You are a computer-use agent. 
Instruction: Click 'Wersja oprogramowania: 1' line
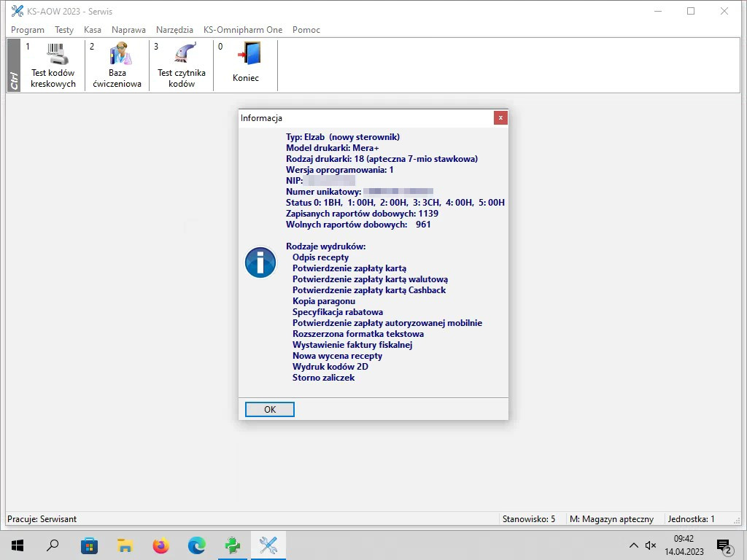pos(340,170)
